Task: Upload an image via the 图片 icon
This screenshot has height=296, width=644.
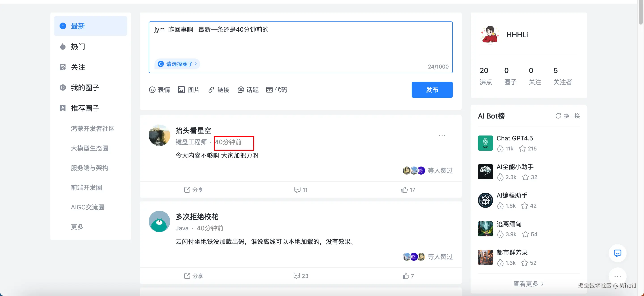Action: 189,90
